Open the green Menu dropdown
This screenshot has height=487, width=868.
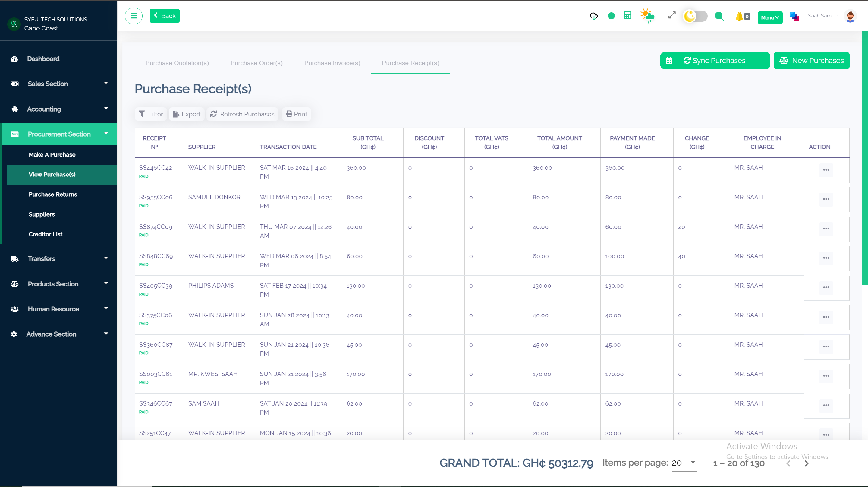[770, 17]
